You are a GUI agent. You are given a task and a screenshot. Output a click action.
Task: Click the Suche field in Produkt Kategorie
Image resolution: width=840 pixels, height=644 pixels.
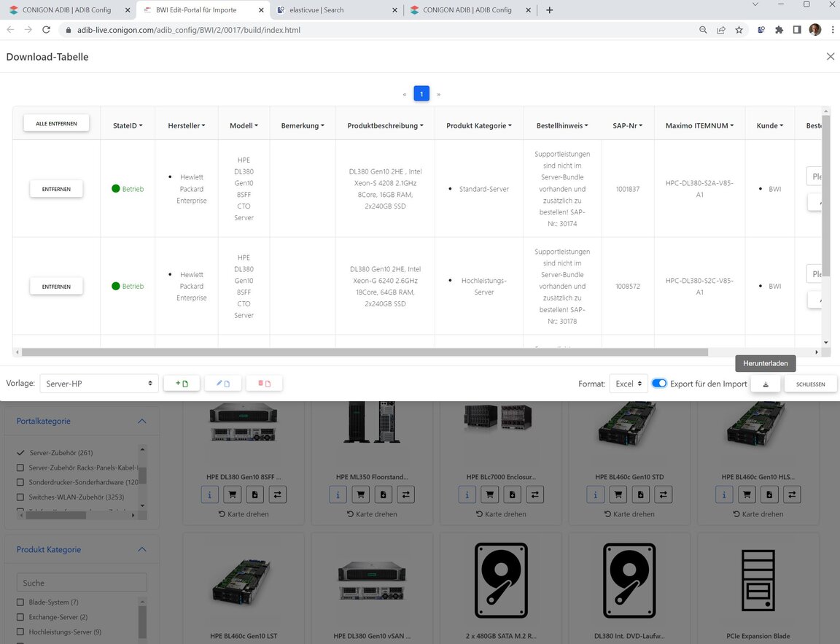point(82,583)
